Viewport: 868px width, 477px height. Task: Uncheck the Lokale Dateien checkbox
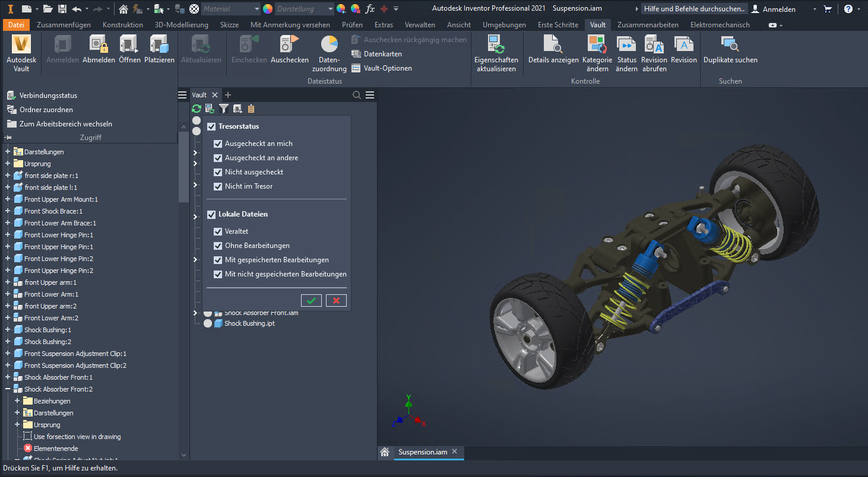point(211,214)
